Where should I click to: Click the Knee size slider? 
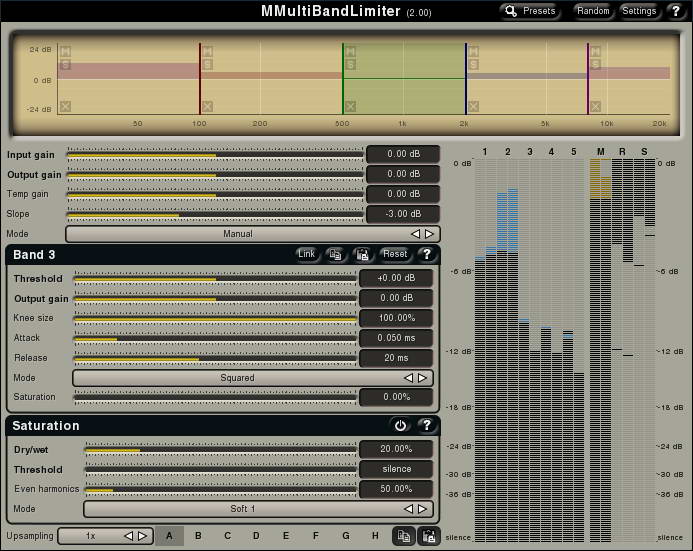click(215, 318)
